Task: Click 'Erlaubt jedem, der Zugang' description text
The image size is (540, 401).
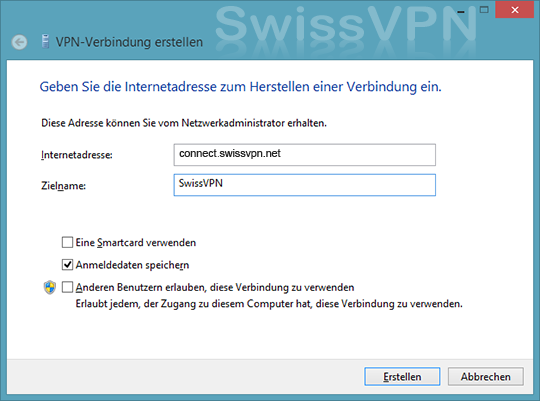Action: (269, 304)
